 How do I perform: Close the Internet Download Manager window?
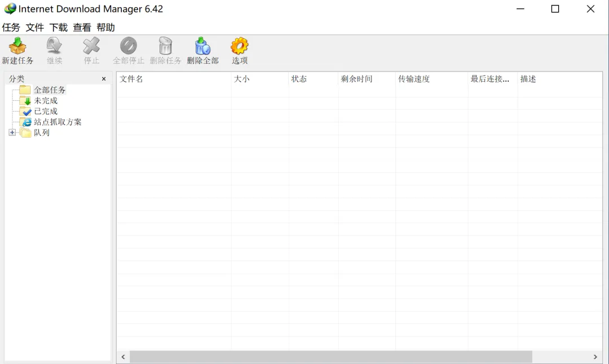point(590,8)
